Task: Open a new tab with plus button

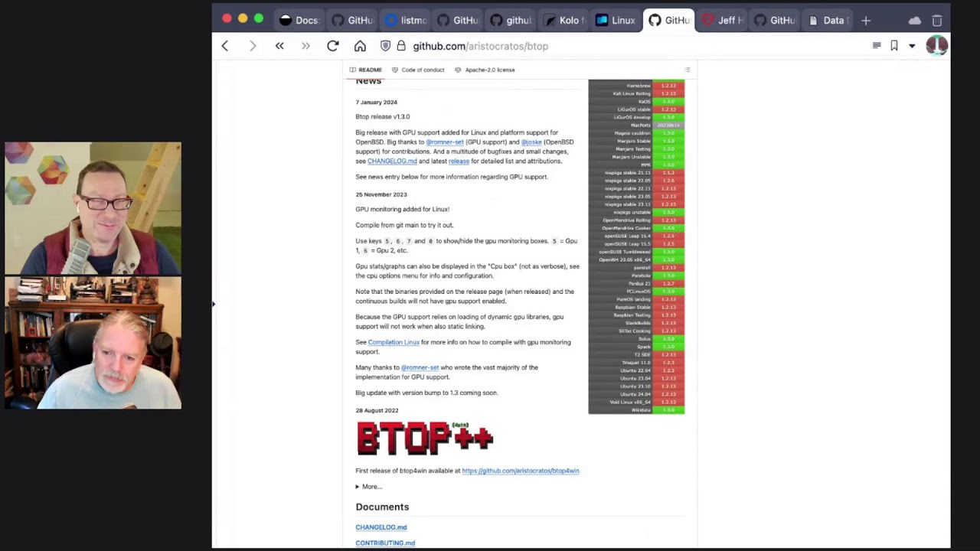Action: coord(866,21)
